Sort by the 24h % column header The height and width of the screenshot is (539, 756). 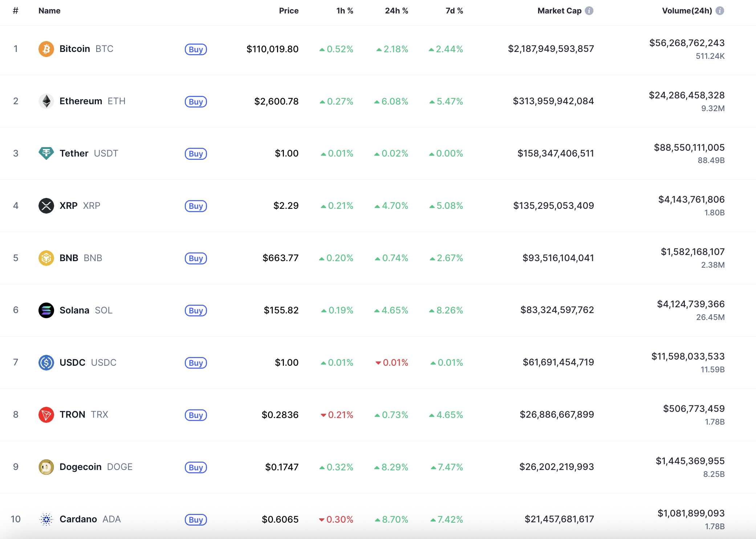(x=396, y=11)
